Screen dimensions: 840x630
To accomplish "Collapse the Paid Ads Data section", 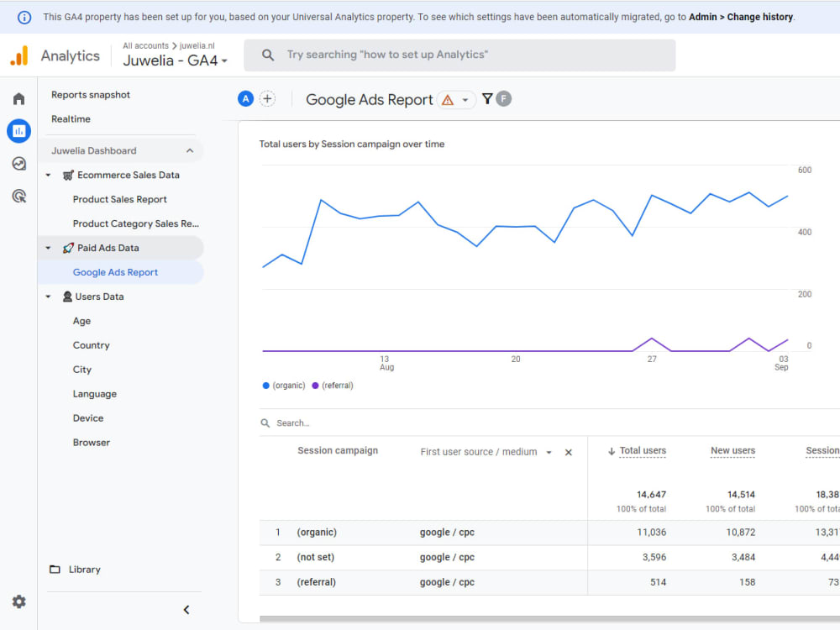I will pos(48,248).
